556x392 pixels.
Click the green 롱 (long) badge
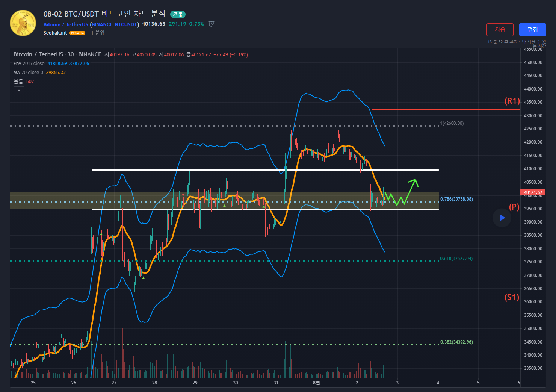click(x=178, y=14)
